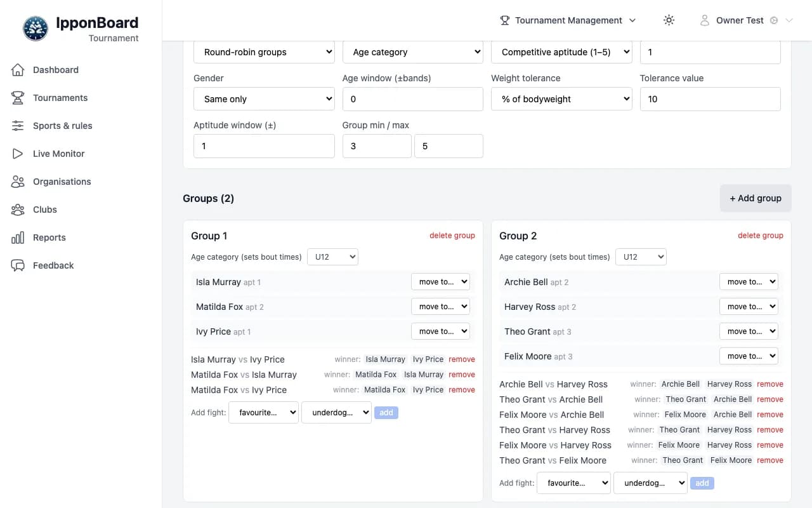The width and height of the screenshot is (812, 508).
Task: Open the Gender Same only dropdown
Action: [264, 99]
